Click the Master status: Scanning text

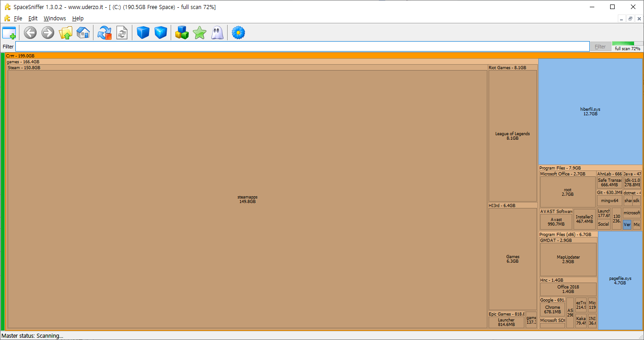[x=32, y=336]
